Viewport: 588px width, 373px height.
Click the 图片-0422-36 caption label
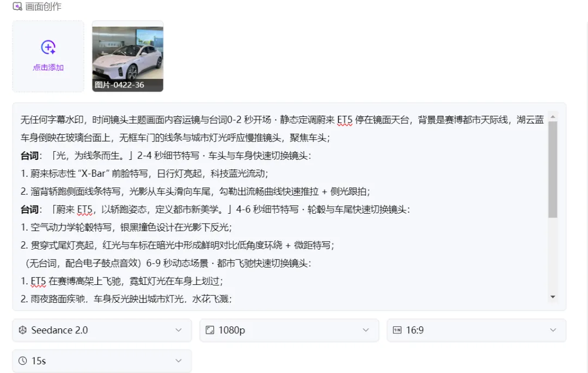[119, 85]
